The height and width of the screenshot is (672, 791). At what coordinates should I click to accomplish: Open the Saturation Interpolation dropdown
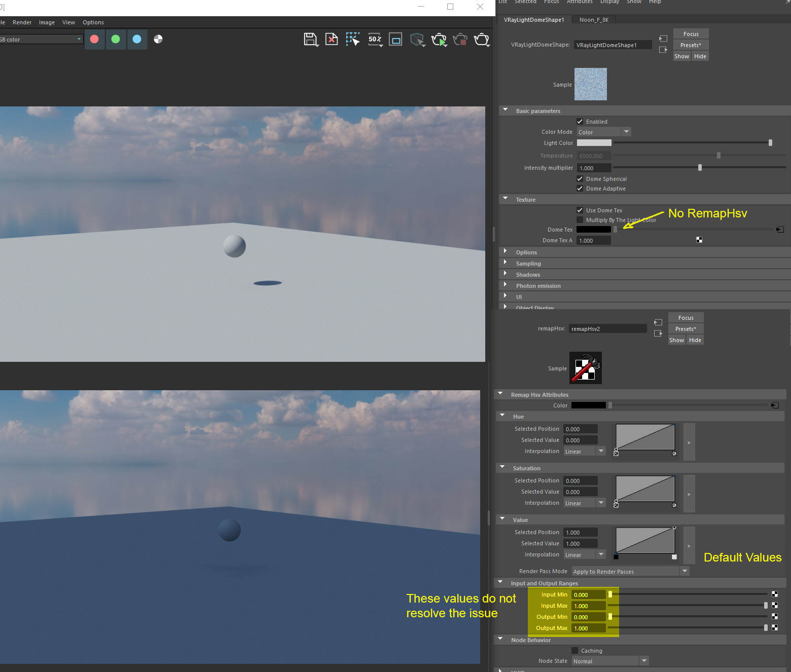[585, 503]
